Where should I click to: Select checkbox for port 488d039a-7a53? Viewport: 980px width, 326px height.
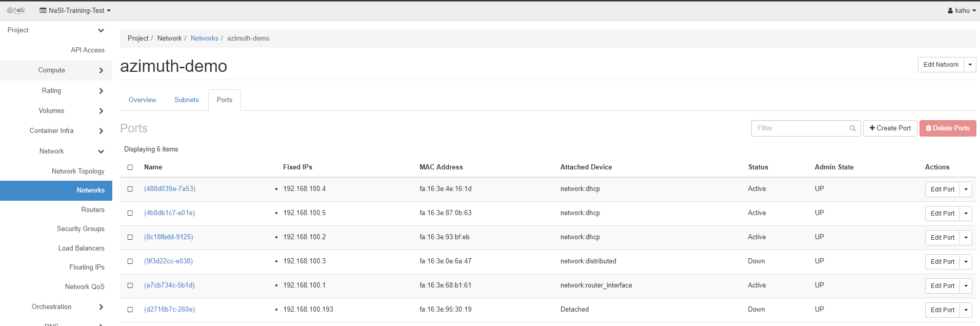[130, 189]
